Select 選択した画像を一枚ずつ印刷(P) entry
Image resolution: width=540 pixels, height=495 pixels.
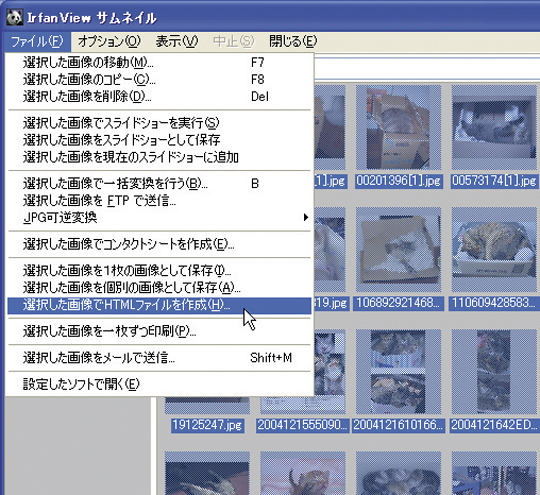pyautogui.click(x=159, y=332)
